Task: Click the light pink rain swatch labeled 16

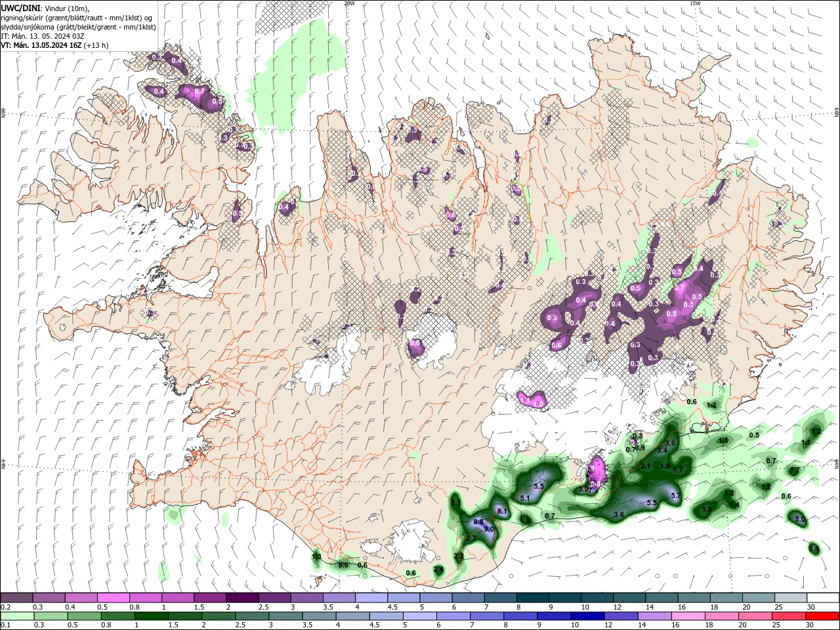Action: [x=687, y=616]
